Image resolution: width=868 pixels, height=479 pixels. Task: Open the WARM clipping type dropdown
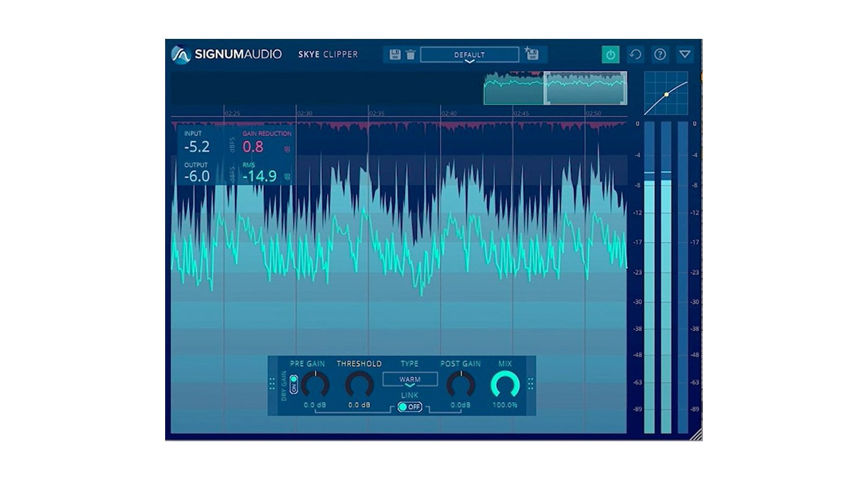coord(410,380)
